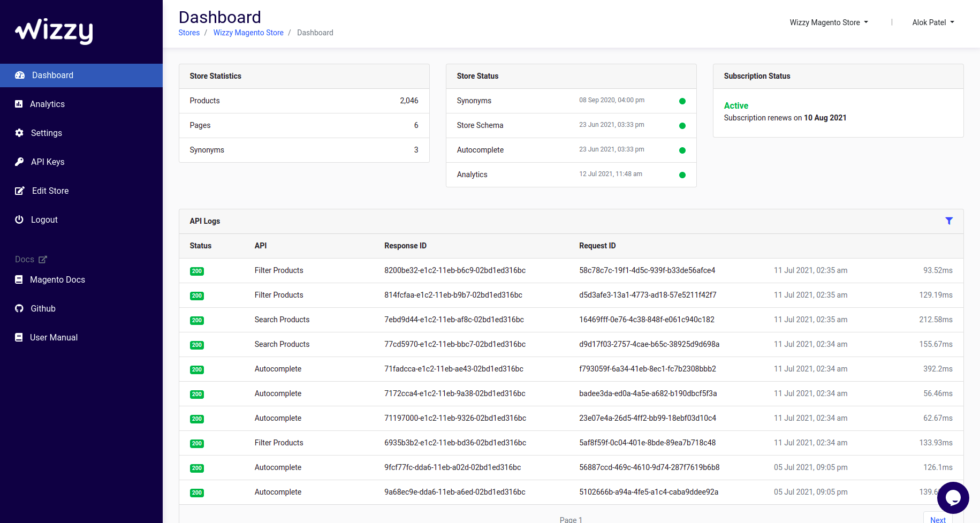Click a 200 status badge in API Logs
Image resolution: width=980 pixels, height=523 pixels.
coord(196,271)
